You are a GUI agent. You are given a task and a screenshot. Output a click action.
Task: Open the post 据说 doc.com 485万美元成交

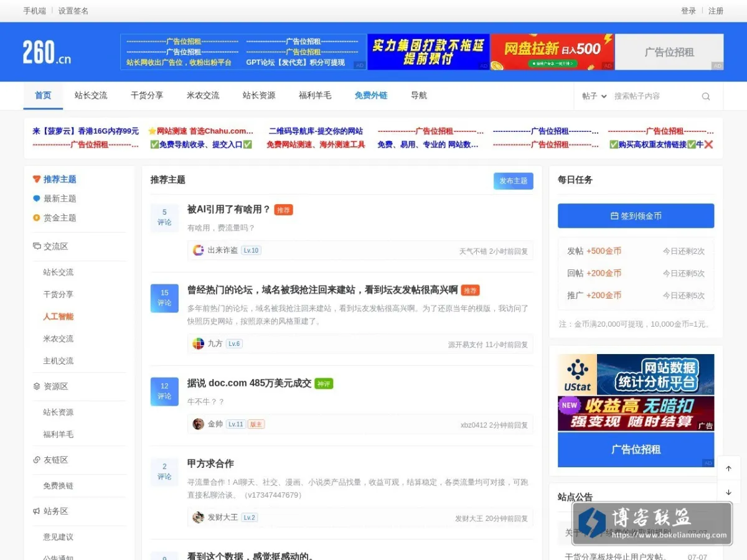pyautogui.click(x=249, y=383)
